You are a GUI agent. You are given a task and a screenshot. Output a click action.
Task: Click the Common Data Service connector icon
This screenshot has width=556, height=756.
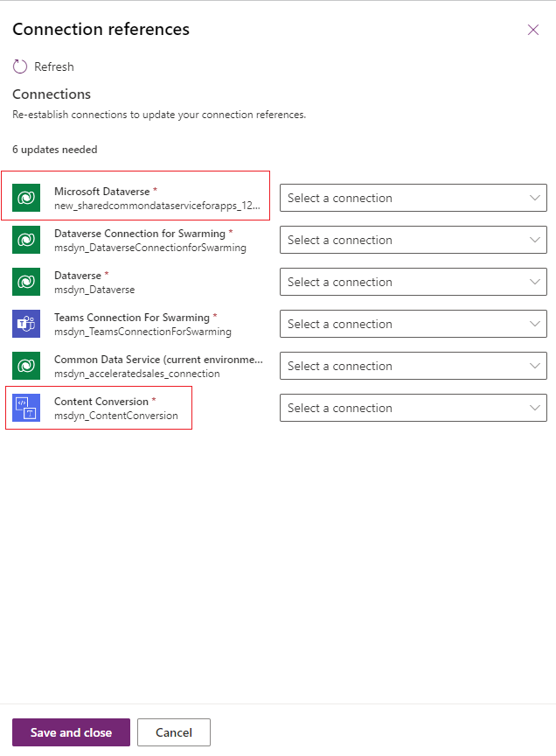tap(25, 366)
